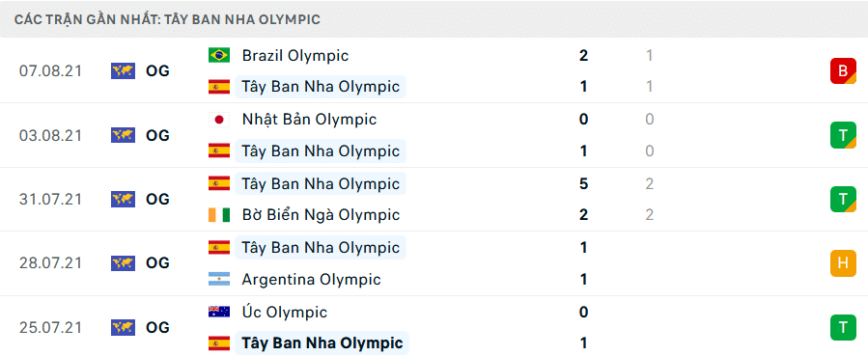Click the world map icon for 07.08.21 match

(123, 70)
